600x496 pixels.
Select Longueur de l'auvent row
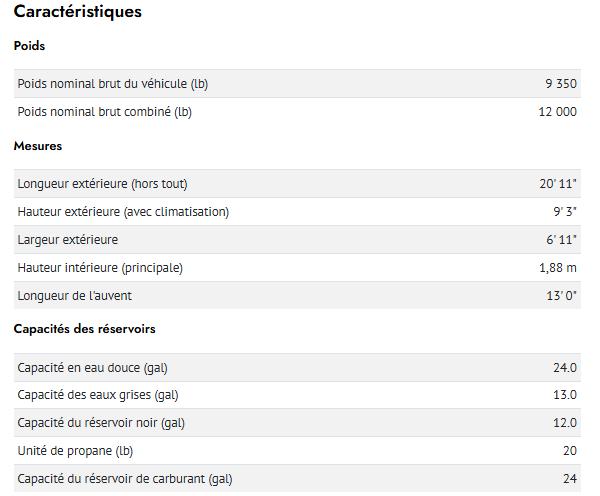(x=297, y=295)
